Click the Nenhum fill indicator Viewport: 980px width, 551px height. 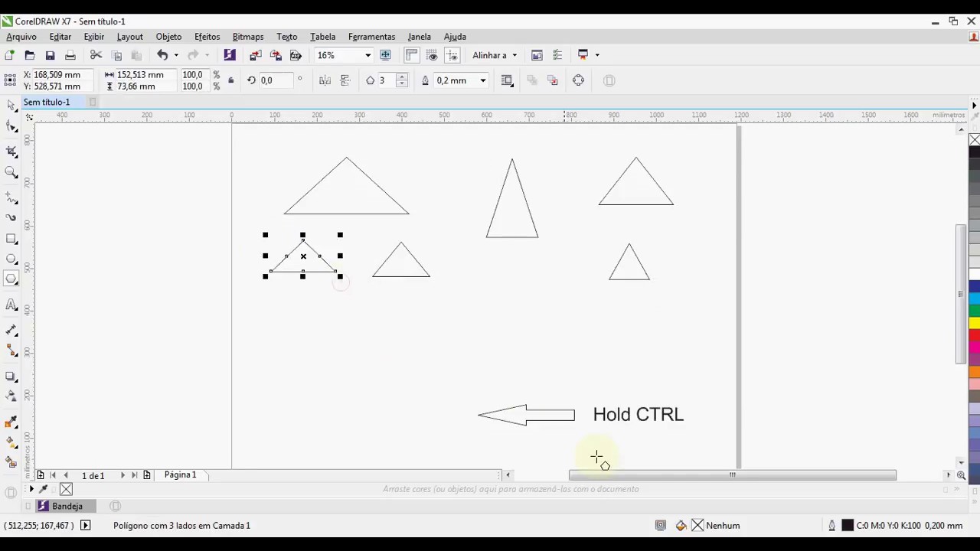[716, 526]
